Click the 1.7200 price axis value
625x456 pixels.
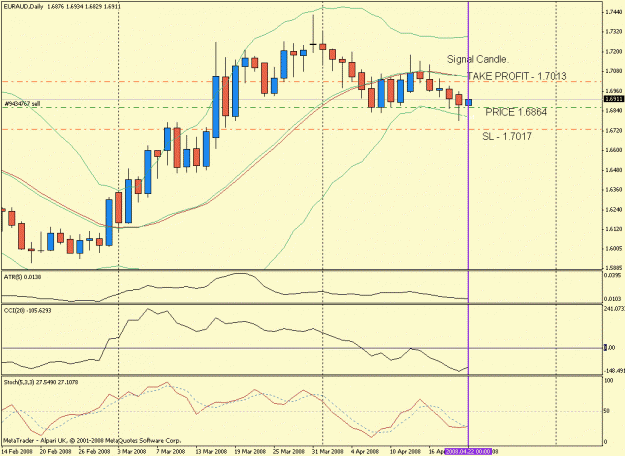(x=613, y=52)
